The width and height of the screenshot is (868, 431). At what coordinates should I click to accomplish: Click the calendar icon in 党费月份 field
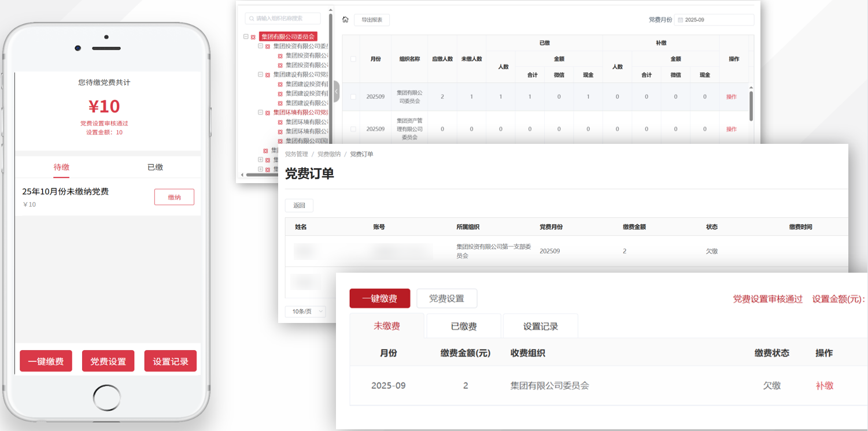[x=680, y=20]
